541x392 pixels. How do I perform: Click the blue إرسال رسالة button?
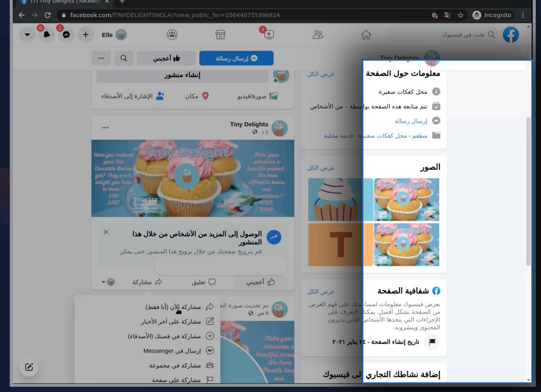(236, 58)
